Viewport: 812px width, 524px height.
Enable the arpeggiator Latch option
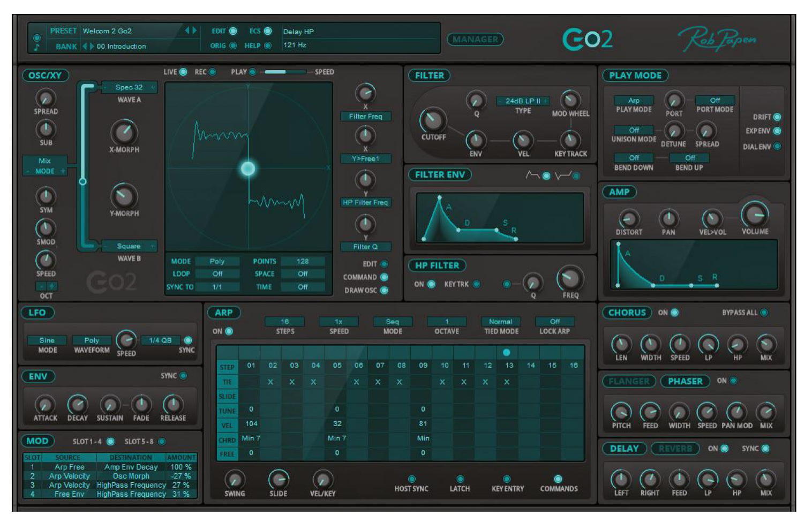click(x=460, y=479)
